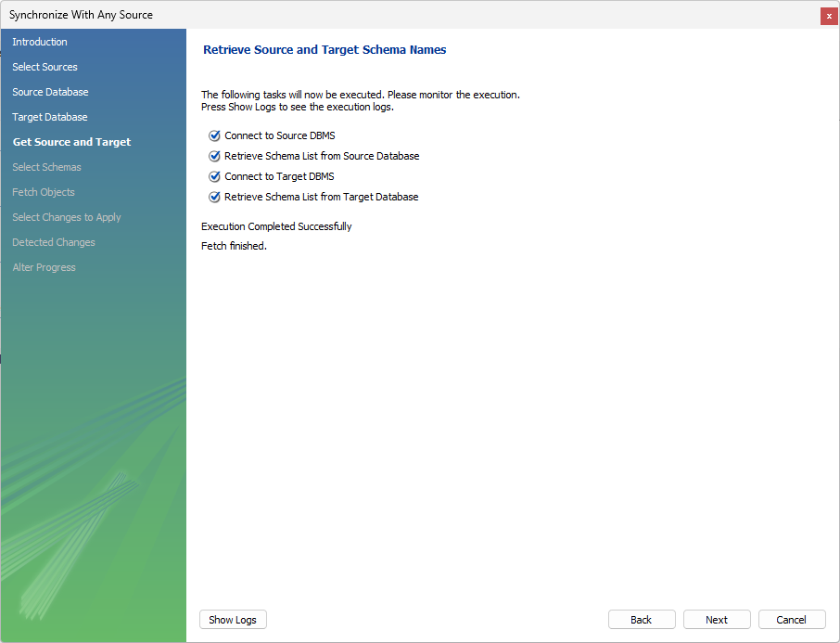Close the Synchronize With Any Source dialog
Image resolution: width=840 pixels, height=643 pixels.
(829, 16)
